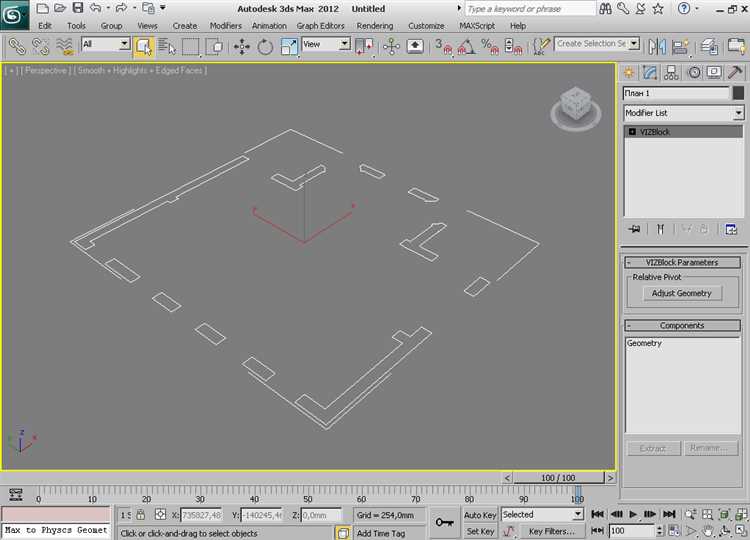
Task: Click the Play Animation button
Action: (633, 514)
